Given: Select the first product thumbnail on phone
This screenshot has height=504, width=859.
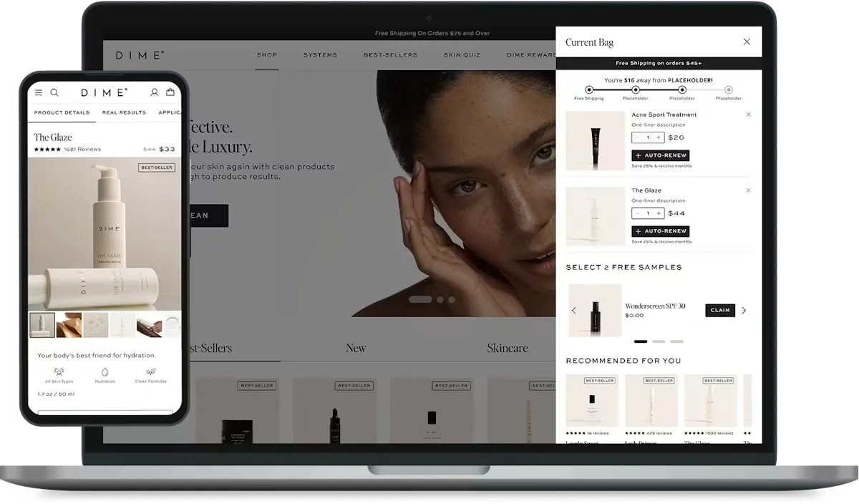Looking at the screenshot, I should 42,324.
